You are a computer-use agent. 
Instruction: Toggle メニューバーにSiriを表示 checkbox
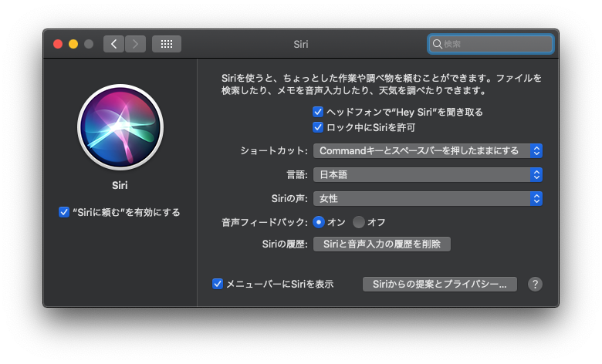tap(218, 284)
